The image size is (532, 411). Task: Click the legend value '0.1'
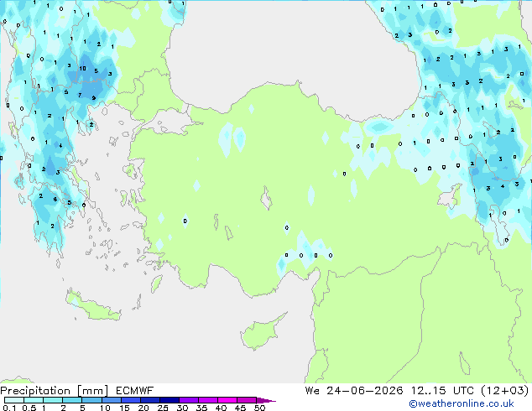9,408
